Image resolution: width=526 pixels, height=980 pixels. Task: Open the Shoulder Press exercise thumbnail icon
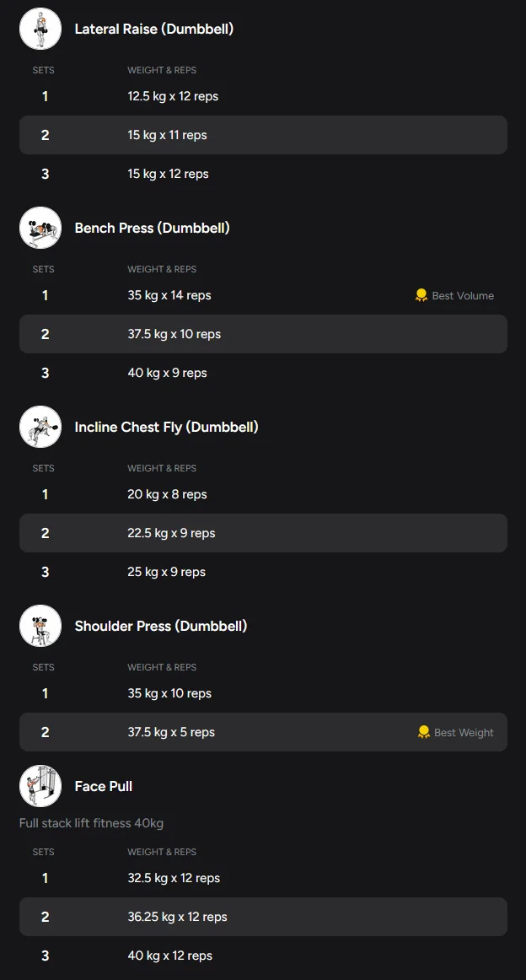point(40,626)
